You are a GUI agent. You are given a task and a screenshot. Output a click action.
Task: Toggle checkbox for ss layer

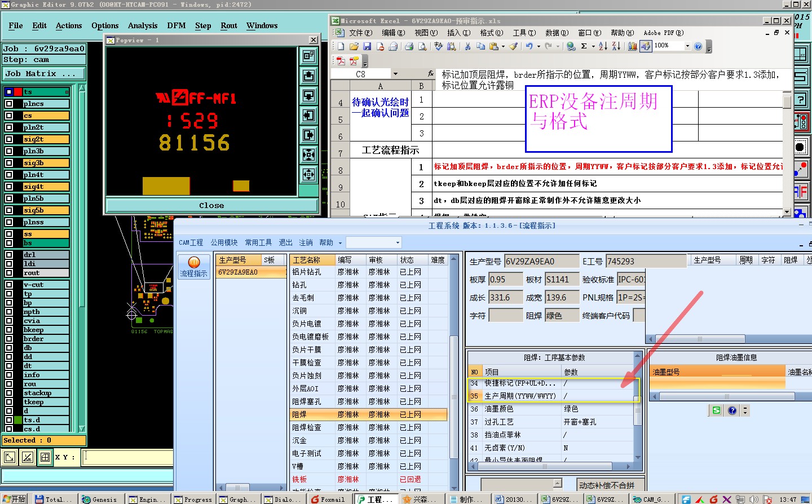pyautogui.click(x=9, y=234)
